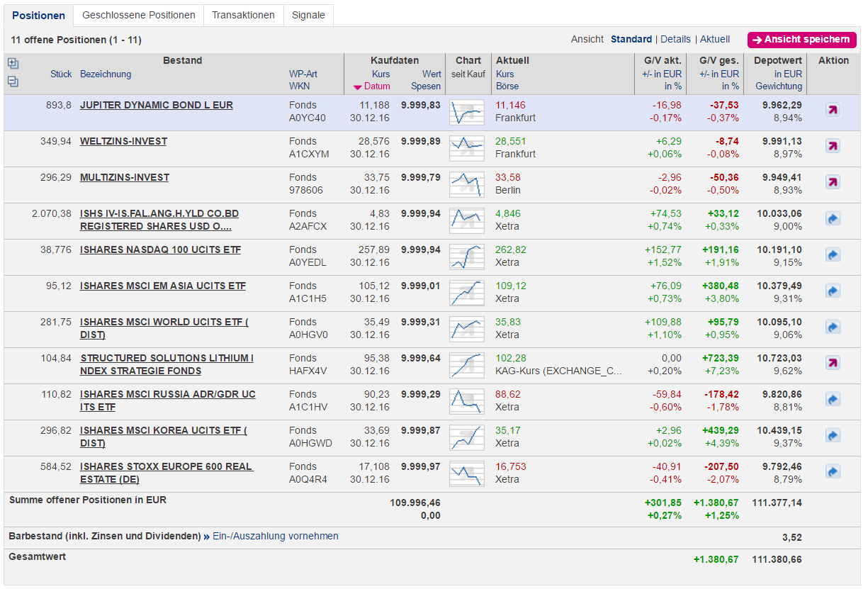Click the blue action arrow for STOXX EUROPE 600
868x589 pixels.
(x=833, y=472)
